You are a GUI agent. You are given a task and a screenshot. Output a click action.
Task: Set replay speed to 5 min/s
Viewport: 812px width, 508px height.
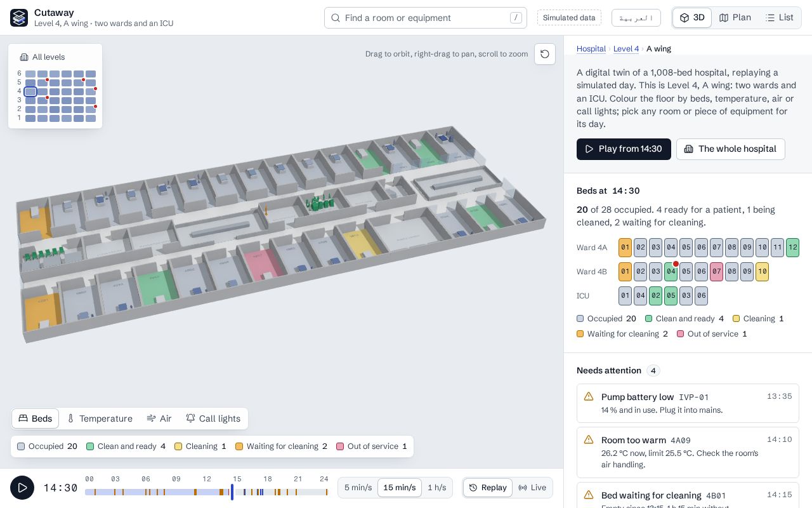point(358,488)
